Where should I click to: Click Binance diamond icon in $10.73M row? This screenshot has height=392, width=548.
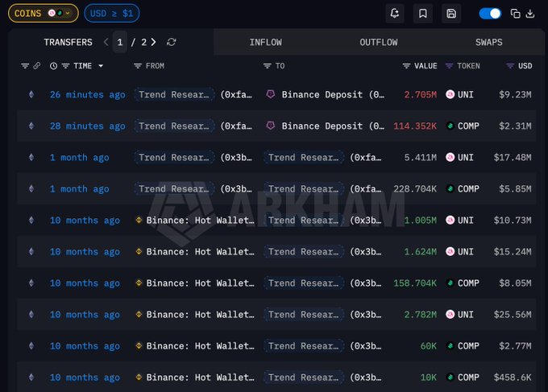point(139,220)
